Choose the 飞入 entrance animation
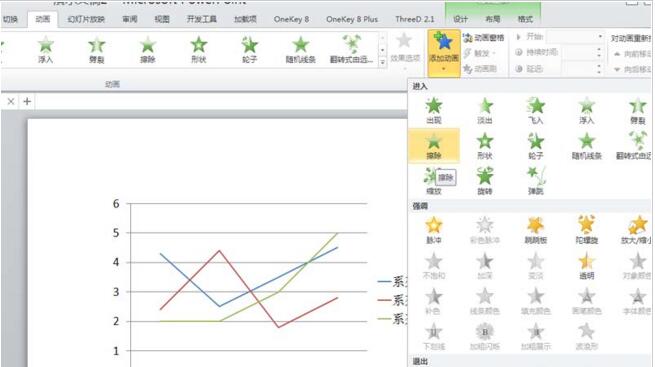The width and height of the screenshot is (655, 367). point(536,111)
